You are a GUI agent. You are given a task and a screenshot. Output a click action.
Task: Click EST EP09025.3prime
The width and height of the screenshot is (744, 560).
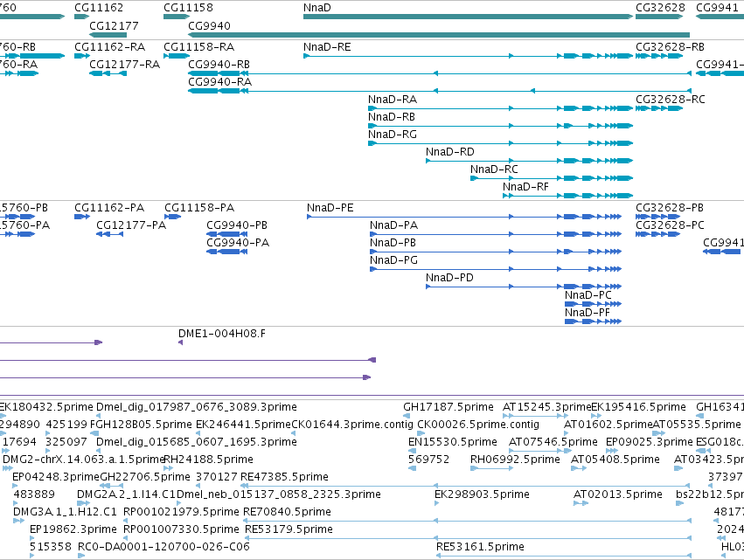[x=650, y=442]
